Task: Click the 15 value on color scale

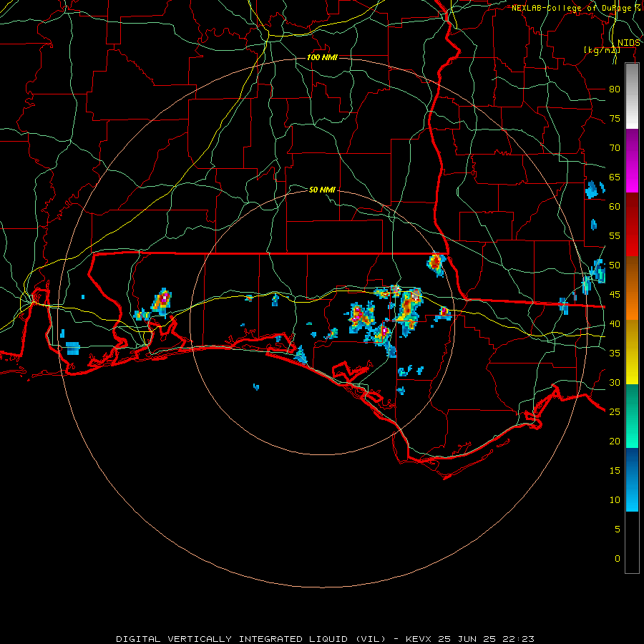Action: click(615, 471)
